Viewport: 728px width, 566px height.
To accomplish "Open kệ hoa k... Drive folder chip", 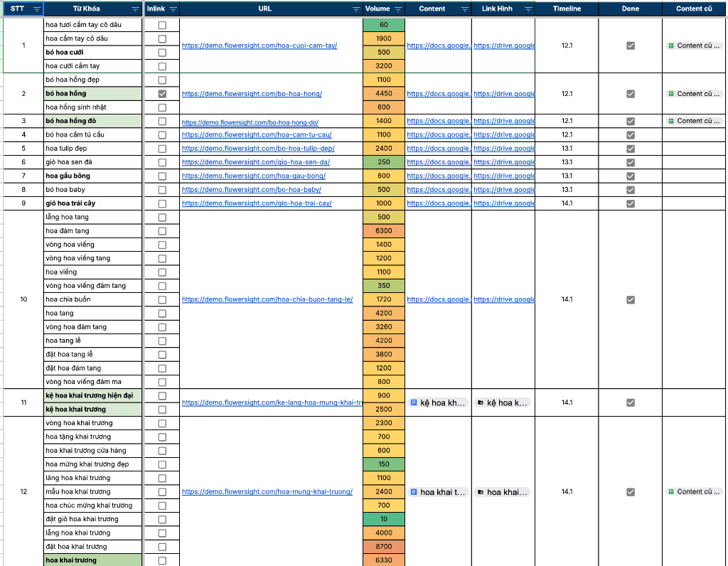I will [503, 403].
